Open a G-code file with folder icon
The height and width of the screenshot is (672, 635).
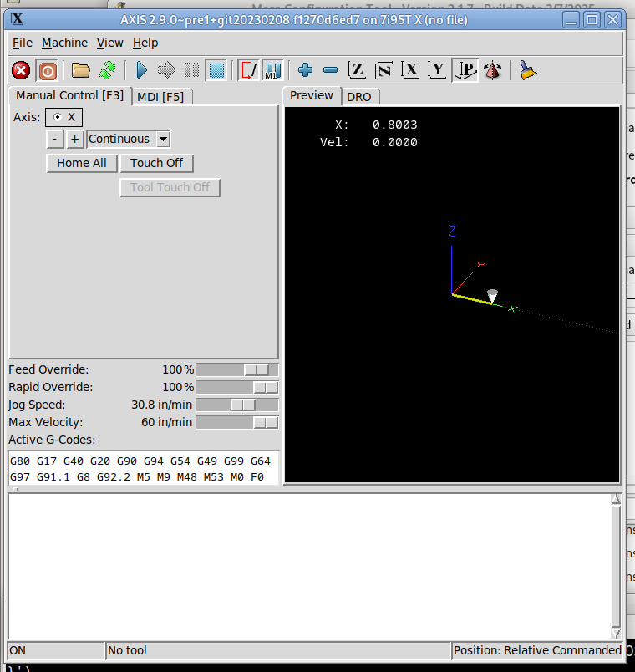(80, 70)
